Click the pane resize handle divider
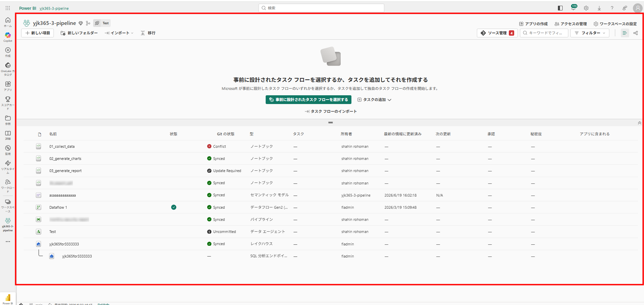This screenshot has width=644, height=305. [x=331, y=123]
